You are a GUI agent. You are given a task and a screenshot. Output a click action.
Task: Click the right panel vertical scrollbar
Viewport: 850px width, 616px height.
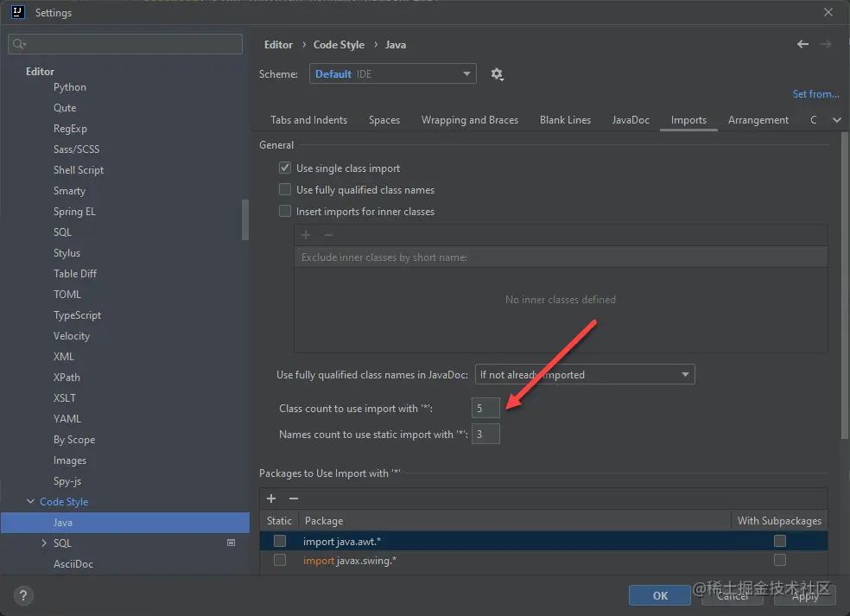pyautogui.click(x=845, y=285)
